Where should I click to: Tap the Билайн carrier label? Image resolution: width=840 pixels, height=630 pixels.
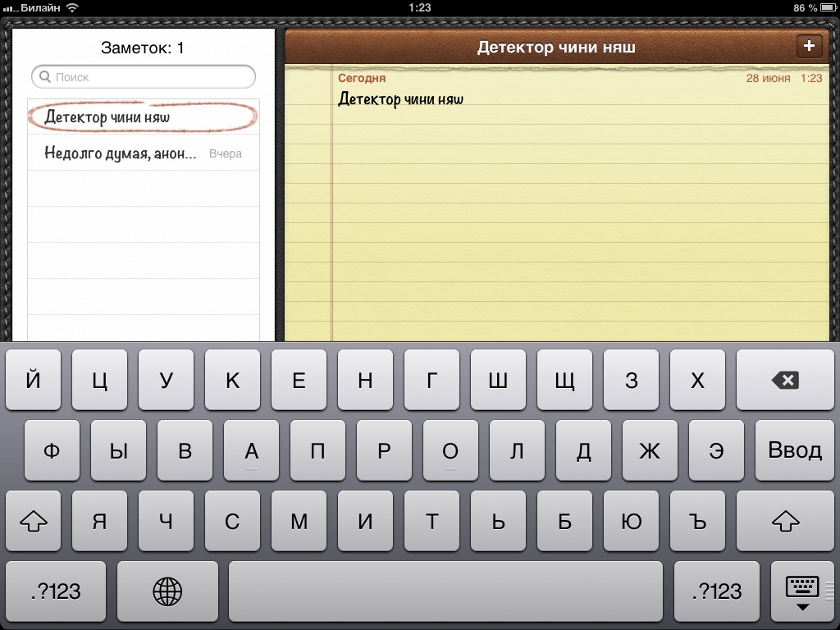point(40,7)
